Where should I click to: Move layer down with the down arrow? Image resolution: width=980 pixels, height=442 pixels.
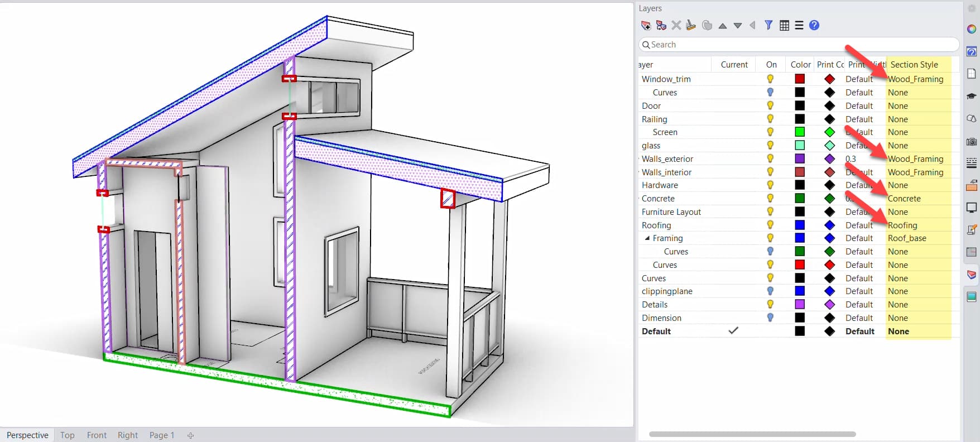click(x=737, y=26)
